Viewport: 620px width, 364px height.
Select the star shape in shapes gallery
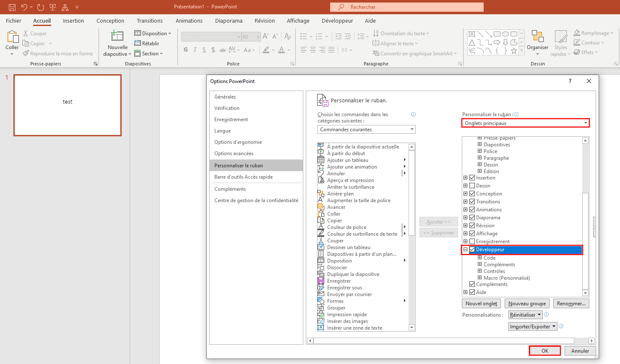point(514,51)
